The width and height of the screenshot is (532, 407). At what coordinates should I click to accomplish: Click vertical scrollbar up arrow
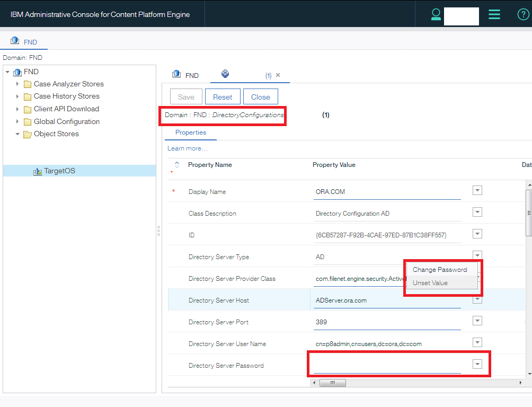(529, 185)
